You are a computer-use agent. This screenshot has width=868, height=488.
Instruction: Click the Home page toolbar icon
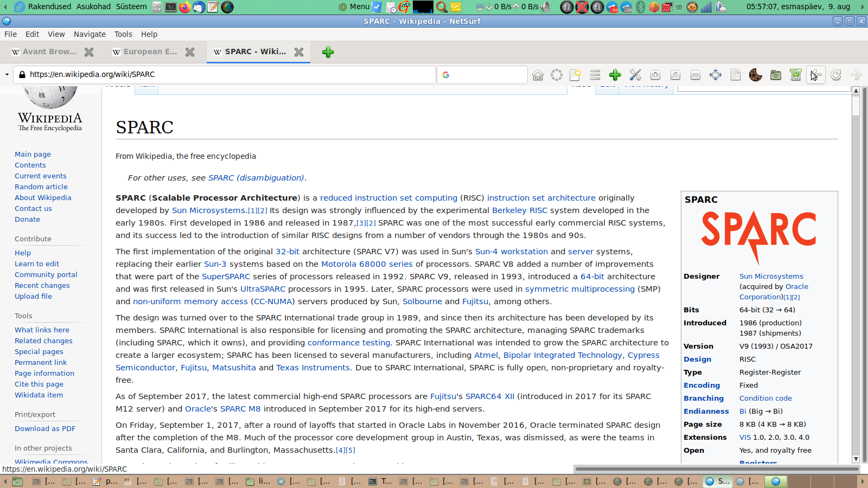(x=538, y=75)
